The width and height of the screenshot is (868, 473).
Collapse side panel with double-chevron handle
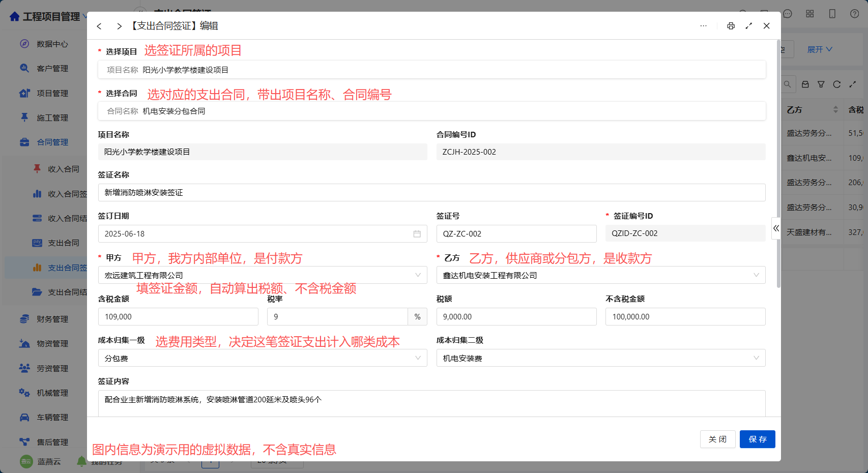click(776, 228)
